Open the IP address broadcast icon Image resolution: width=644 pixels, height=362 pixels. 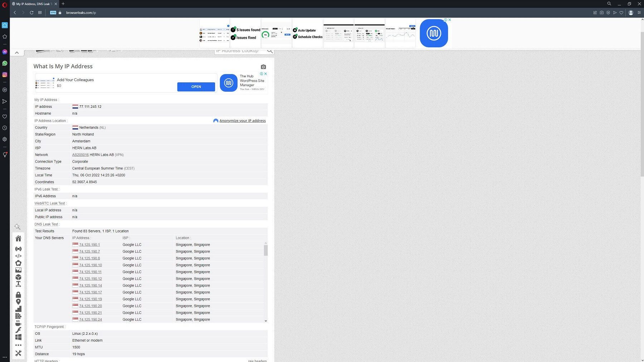point(18,249)
